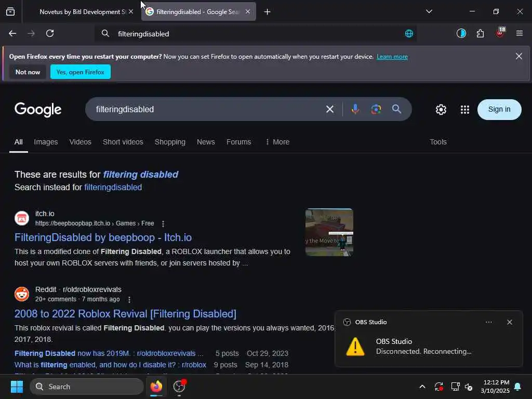Open FilteringDisabled by beepboop - Itch.io result
Image resolution: width=532 pixels, height=399 pixels.
pos(103,237)
